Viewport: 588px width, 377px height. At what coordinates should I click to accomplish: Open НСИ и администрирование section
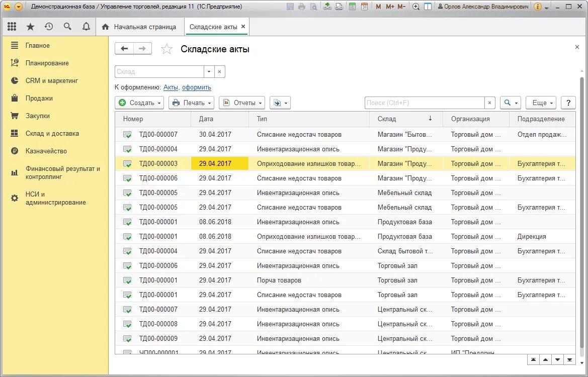tap(55, 198)
